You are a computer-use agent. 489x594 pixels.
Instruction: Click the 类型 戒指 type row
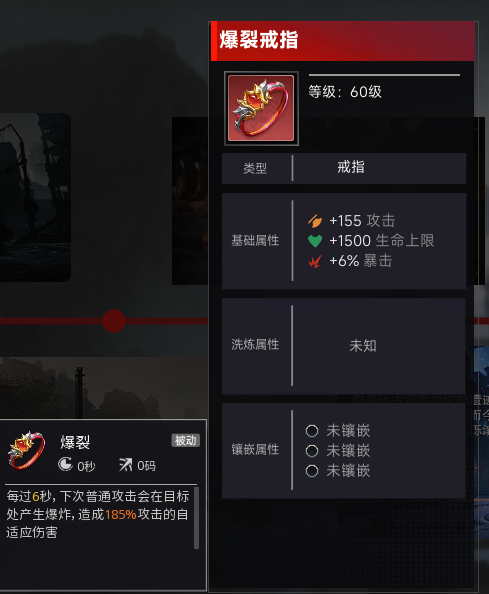344,168
